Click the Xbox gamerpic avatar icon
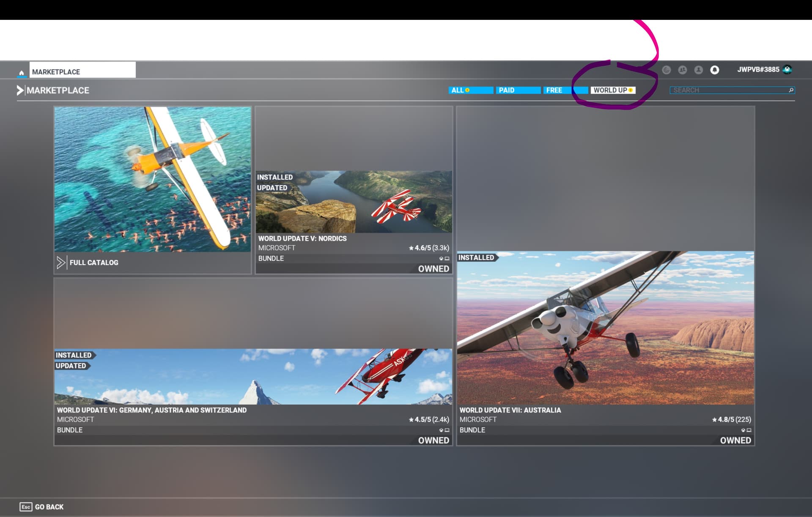812x517 pixels. 787,70
